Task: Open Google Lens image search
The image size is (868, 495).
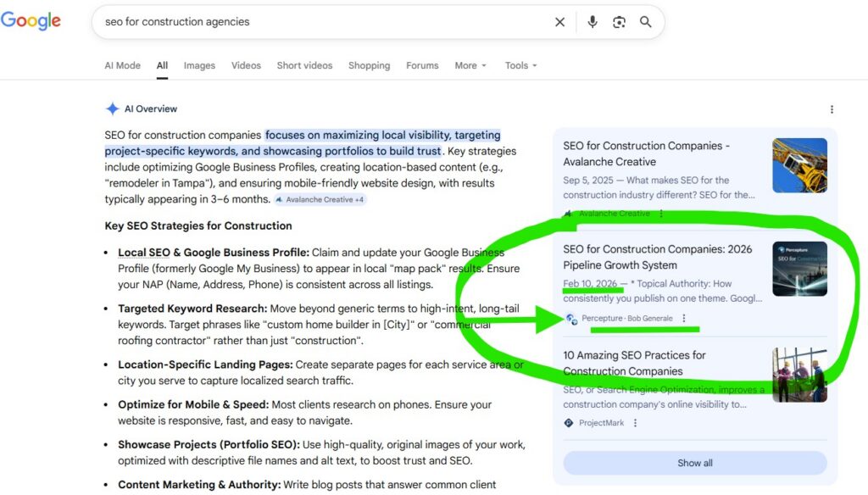Action: 619,22
